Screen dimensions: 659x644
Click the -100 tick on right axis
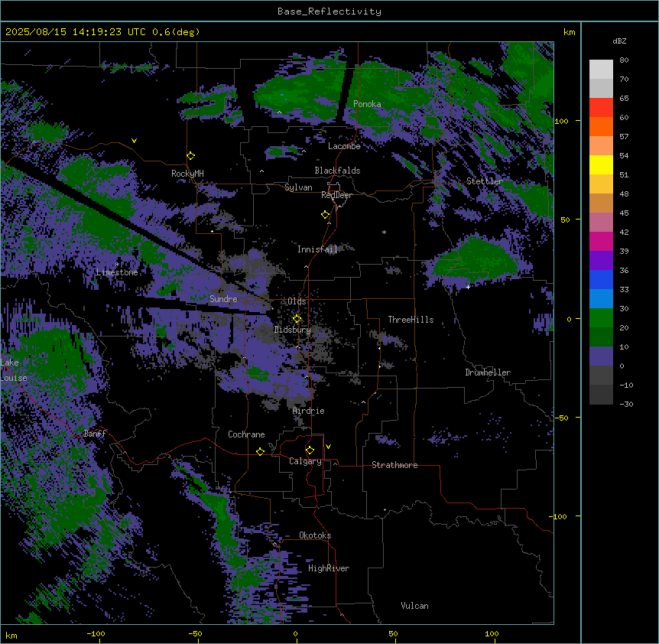558,516
